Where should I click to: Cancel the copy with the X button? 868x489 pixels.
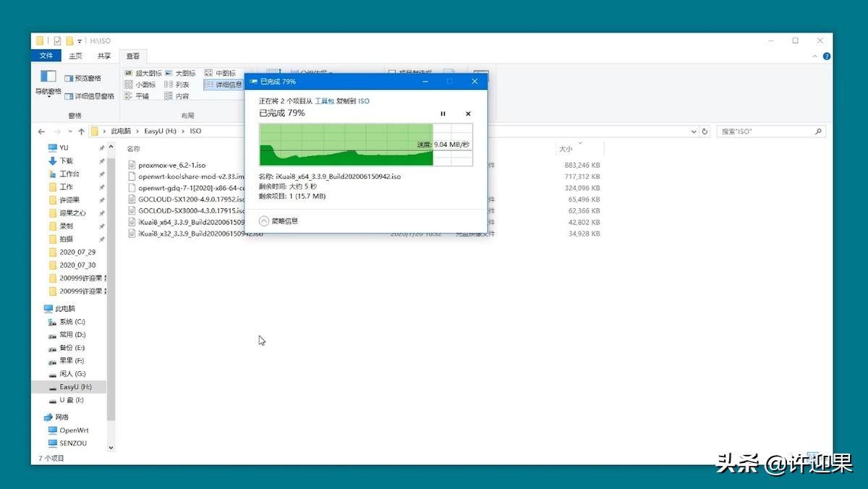(468, 114)
